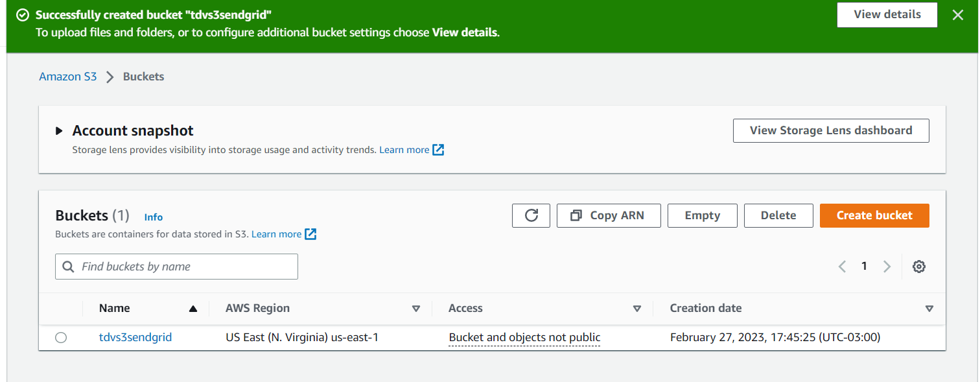Screen dimensions: 980x382
Task: Click the View details button
Action: [887, 15]
